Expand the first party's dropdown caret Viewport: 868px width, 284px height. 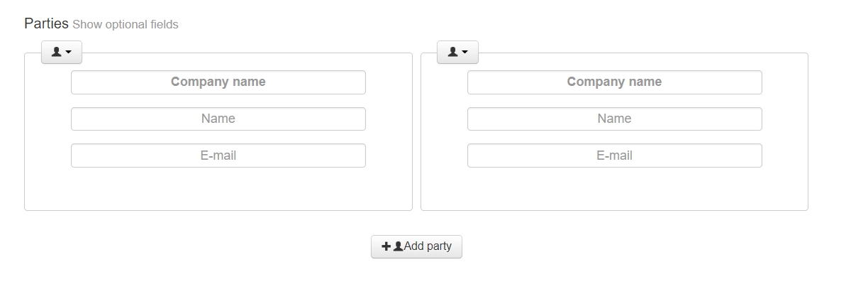tap(69, 52)
